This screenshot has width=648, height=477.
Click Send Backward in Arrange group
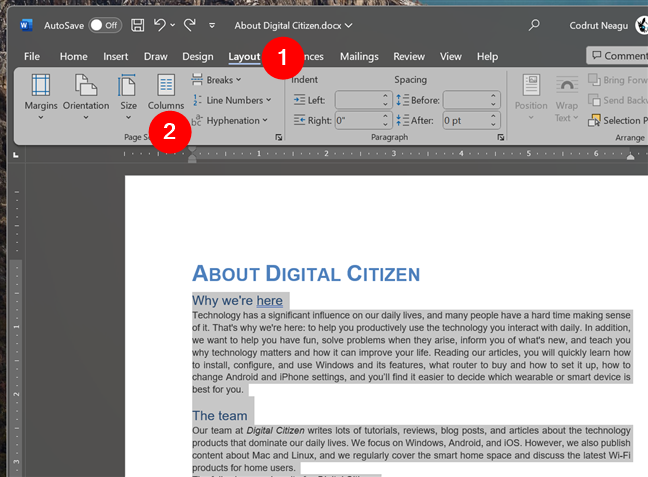coord(618,100)
